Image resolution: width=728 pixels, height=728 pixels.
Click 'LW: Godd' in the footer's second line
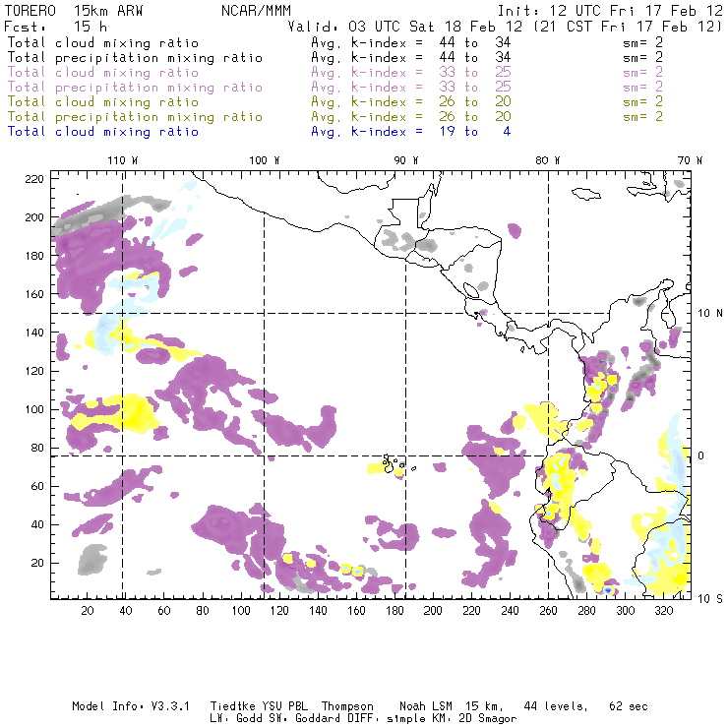pos(236,719)
